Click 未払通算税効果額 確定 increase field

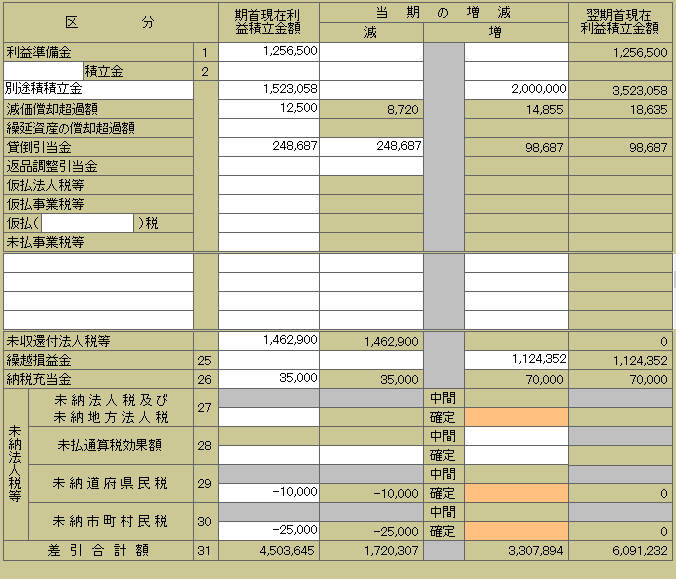pyautogui.click(x=516, y=455)
